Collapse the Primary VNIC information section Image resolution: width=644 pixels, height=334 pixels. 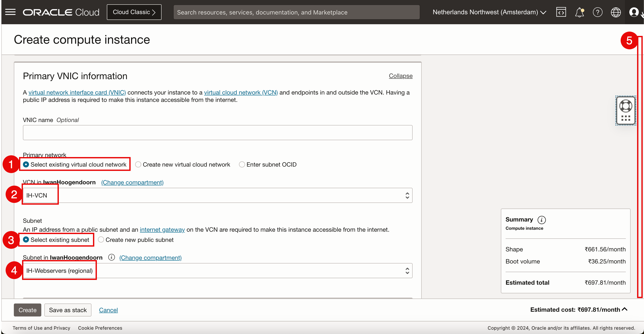[x=400, y=76]
